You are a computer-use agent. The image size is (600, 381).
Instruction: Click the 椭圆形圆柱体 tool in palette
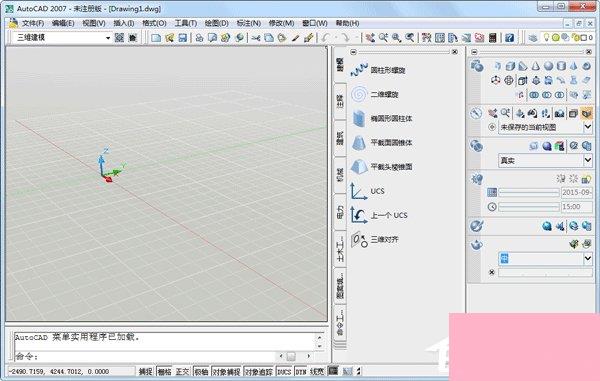382,118
